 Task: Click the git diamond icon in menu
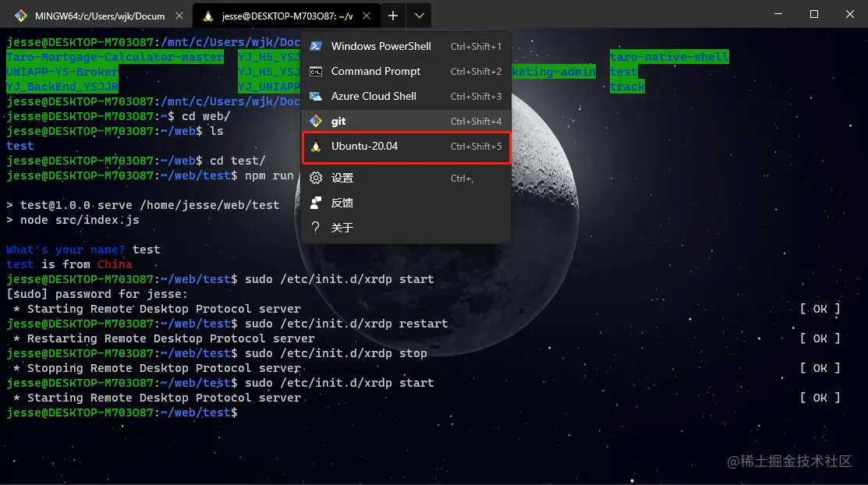click(316, 122)
